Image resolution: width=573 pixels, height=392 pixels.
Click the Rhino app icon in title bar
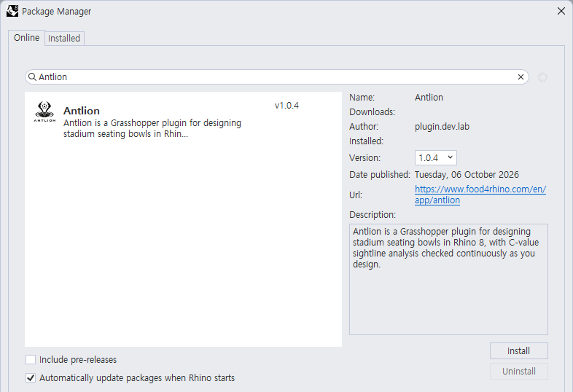[x=12, y=11]
